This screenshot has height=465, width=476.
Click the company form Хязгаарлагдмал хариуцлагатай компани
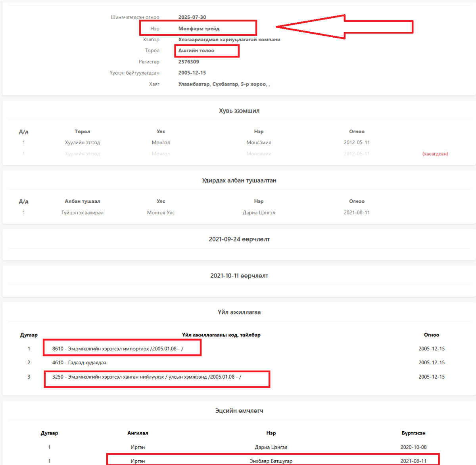[229, 40]
